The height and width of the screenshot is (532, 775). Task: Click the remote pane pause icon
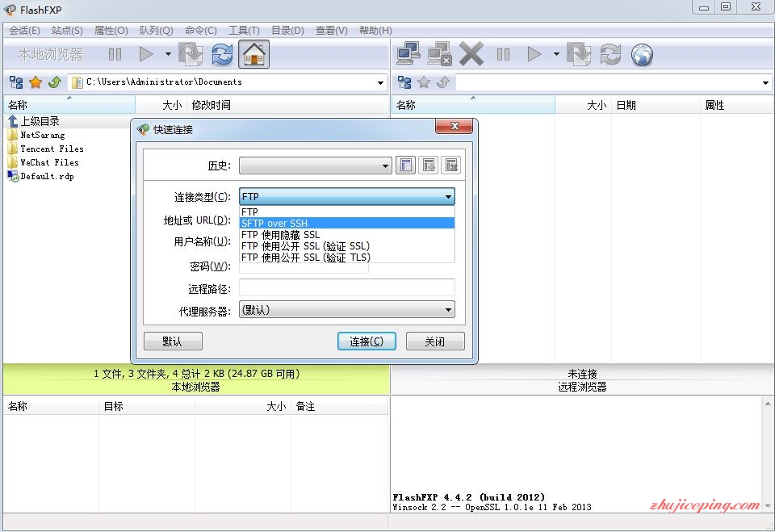503,54
